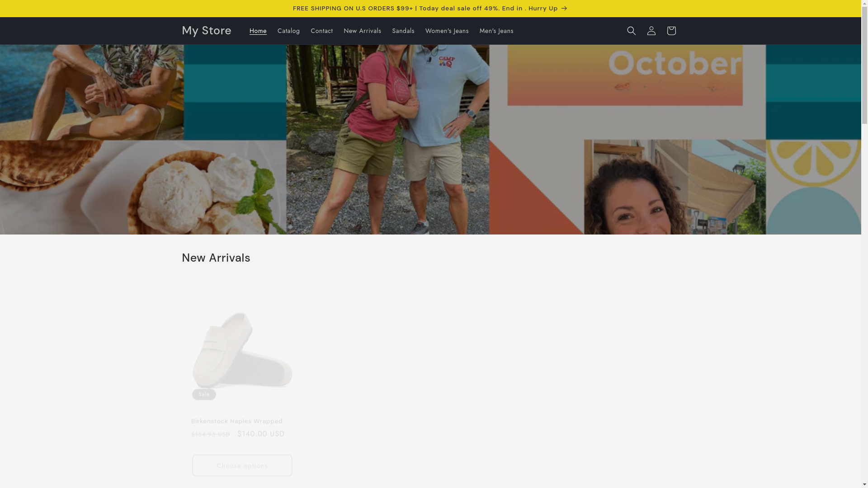Open the Catalog menu link
Viewport: 868px width, 488px height.
coord(288,31)
